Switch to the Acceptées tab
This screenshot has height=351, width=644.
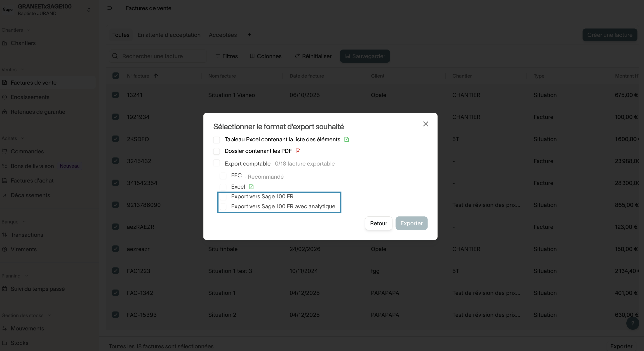coord(223,35)
